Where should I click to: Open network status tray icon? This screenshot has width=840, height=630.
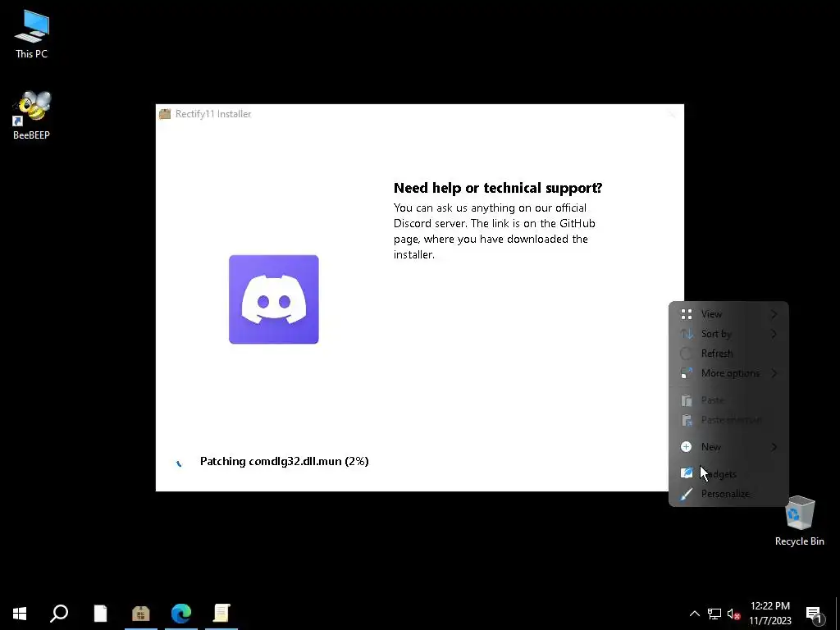(x=714, y=614)
